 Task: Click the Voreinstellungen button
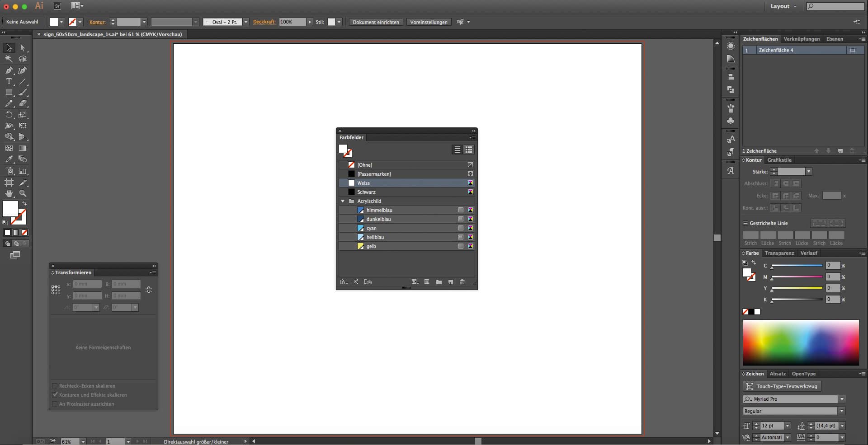429,22
